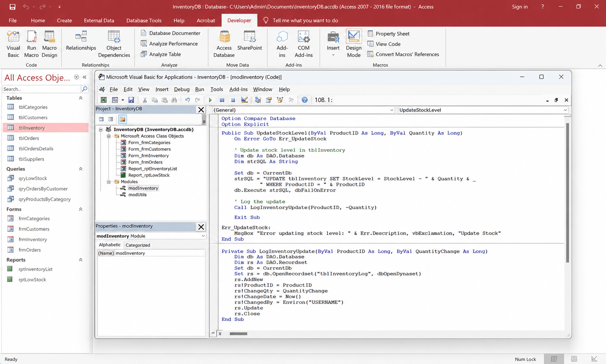Open the Database Tools ribbon tab

click(144, 20)
